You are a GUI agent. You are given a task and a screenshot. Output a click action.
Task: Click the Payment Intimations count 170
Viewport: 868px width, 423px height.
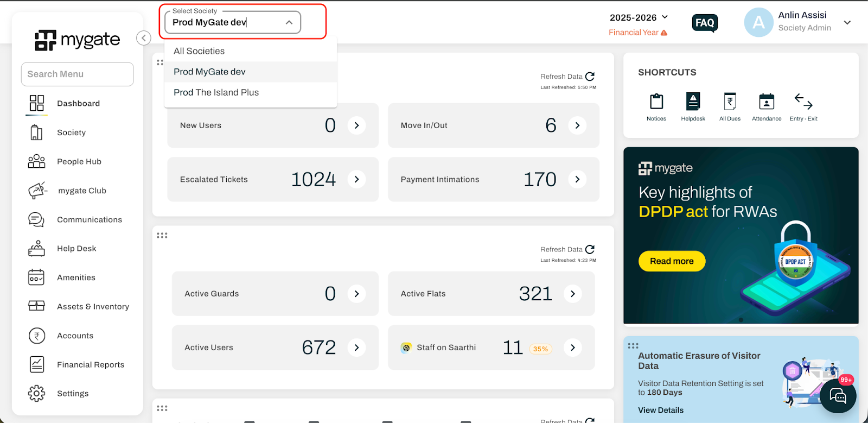[x=540, y=179]
